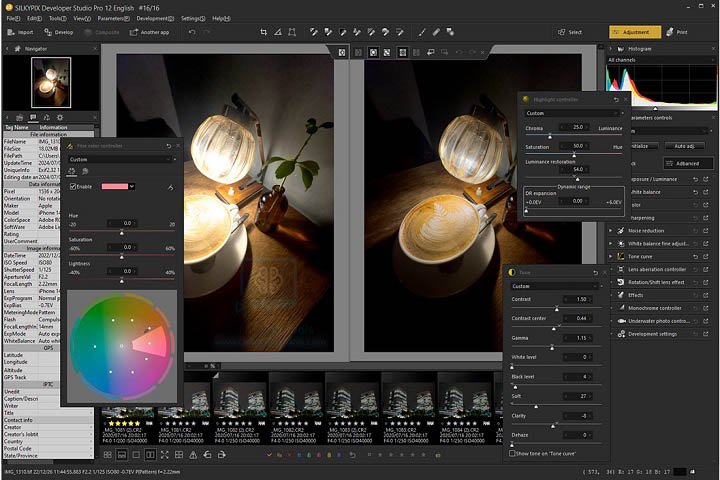Reset the Exposure / Luminance row via its undo arrow
The width and height of the screenshot is (720, 480).
pyautogui.click(x=696, y=179)
